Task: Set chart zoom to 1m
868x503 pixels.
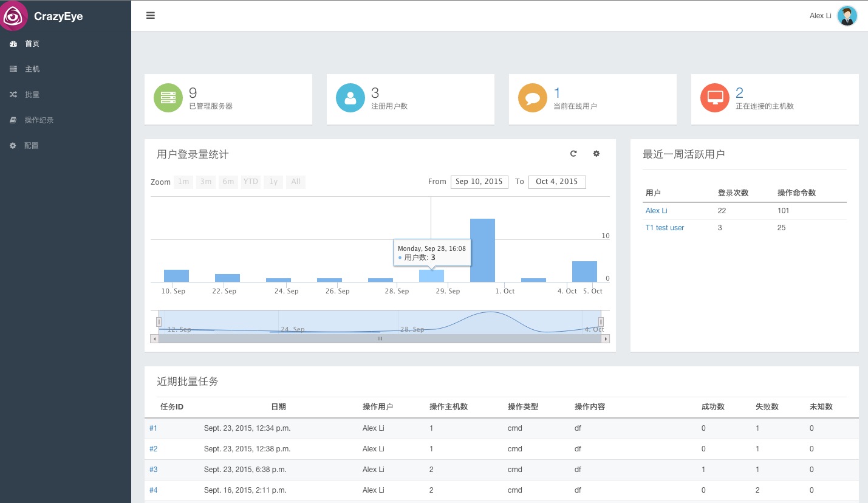Action: click(183, 182)
